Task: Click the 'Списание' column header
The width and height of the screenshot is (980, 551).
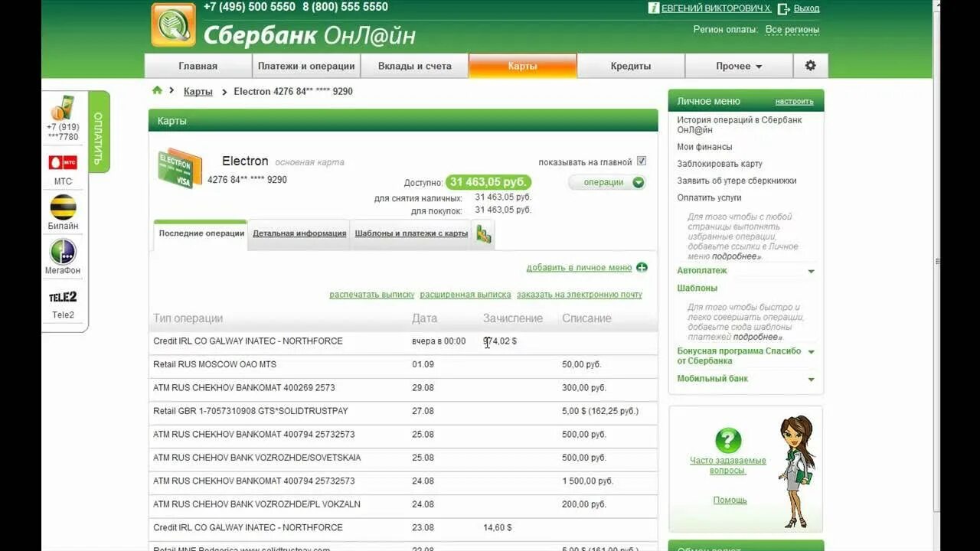Action: pyautogui.click(x=586, y=318)
